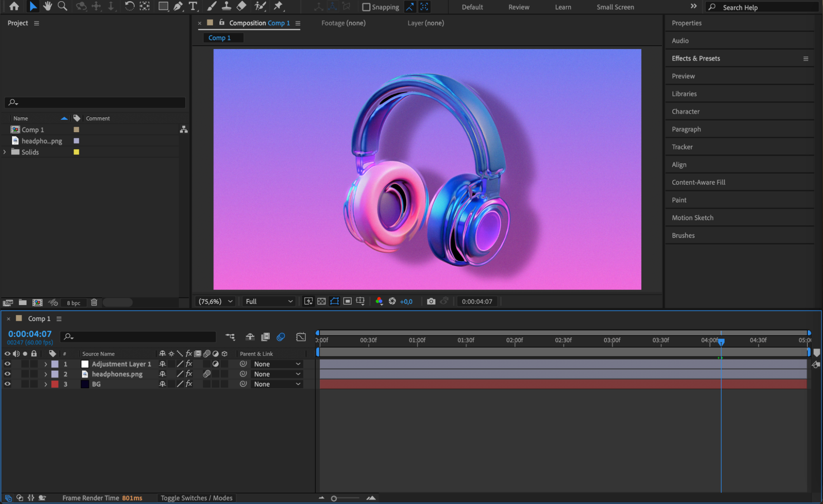
Task: Enable the Snapping checkbox
Action: click(x=366, y=7)
